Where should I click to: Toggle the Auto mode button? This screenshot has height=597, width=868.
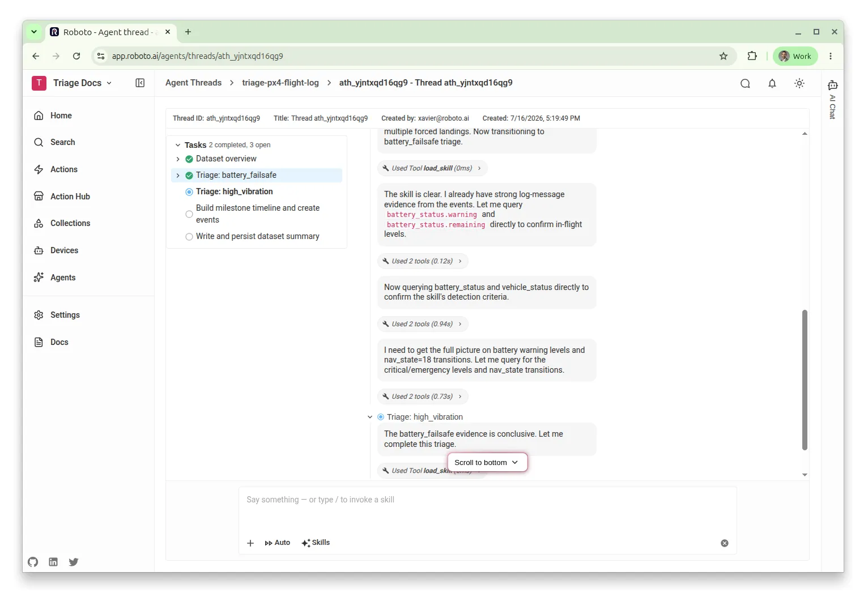tap(278, 543)
